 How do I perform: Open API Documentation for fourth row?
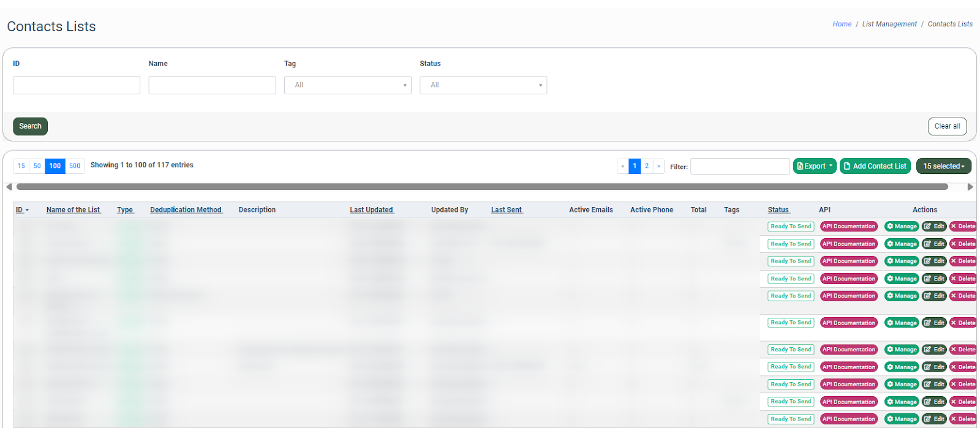pyautogui.click(x=848, y=279)
